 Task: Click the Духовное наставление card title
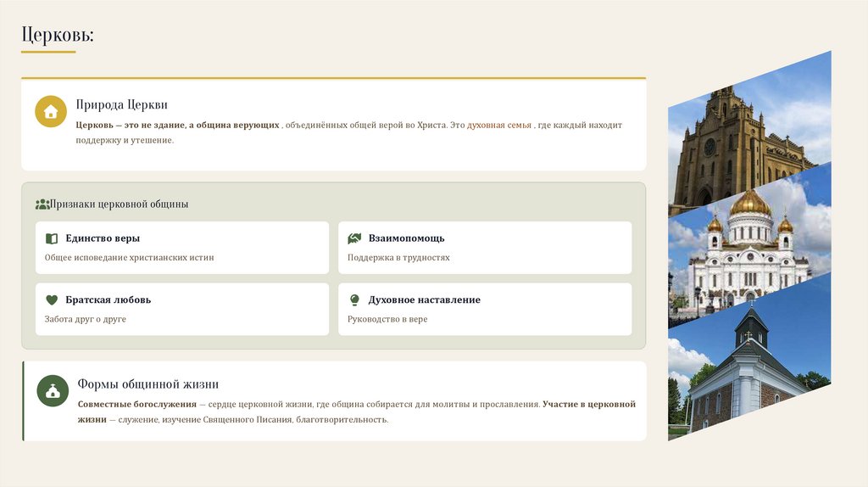(425, 299)
